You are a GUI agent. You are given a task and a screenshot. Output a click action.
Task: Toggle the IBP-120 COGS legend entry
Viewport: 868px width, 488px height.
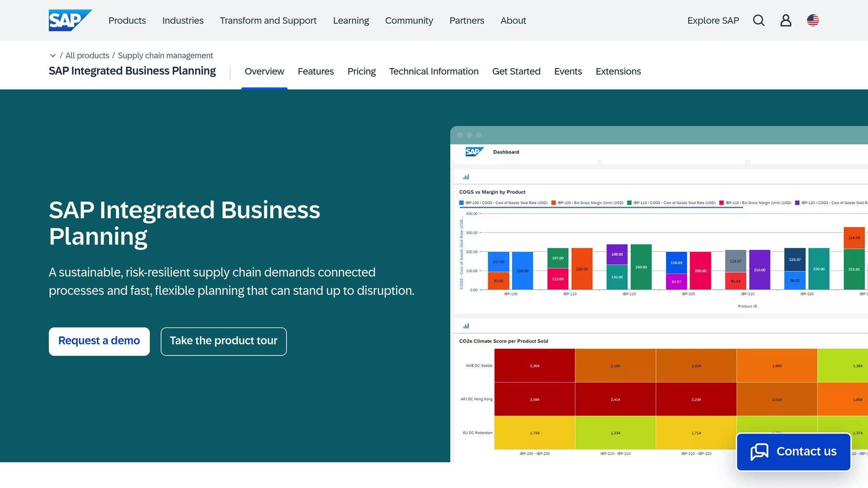[x=831, y=202]
